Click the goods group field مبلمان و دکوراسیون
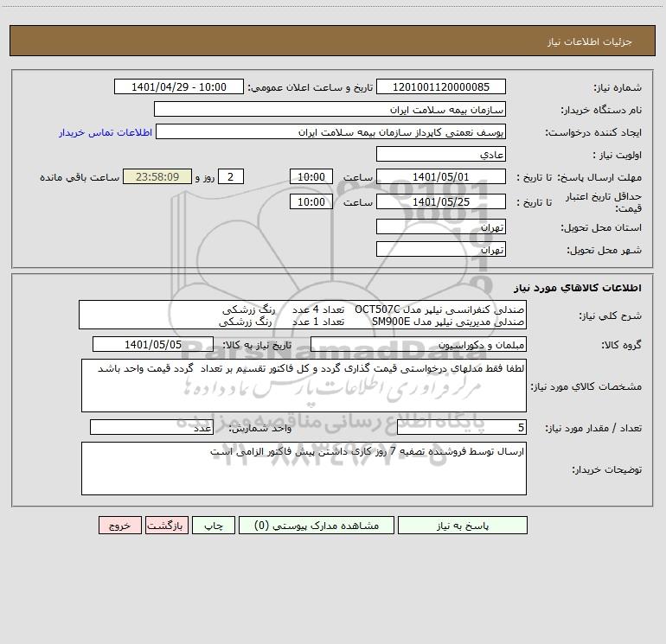The height and width of the screenshot is (644, 666). coord(419,344)
